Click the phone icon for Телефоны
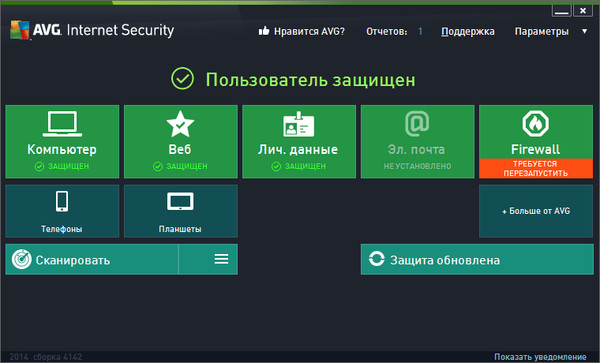This screenshot has width=600, height=363. tap(62, 201)
